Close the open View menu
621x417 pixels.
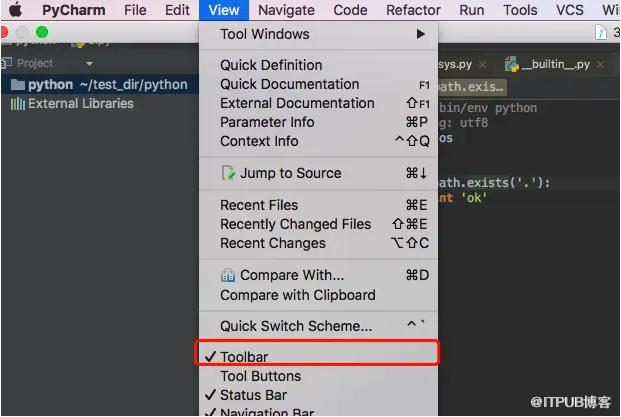pos(224,10)
